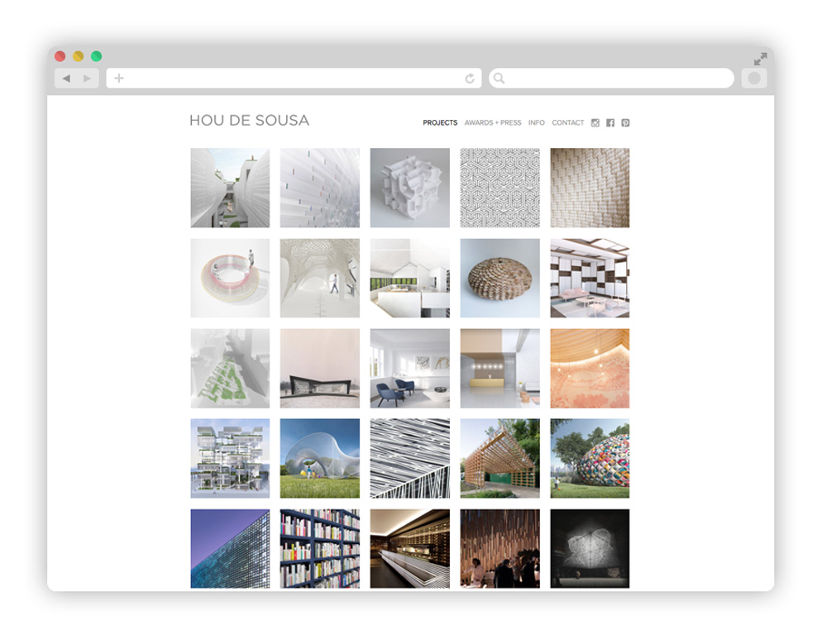Toggle fullscreen with the expand arrows icon
Screen dimensions: 827x644
click(x=760, y=59)
